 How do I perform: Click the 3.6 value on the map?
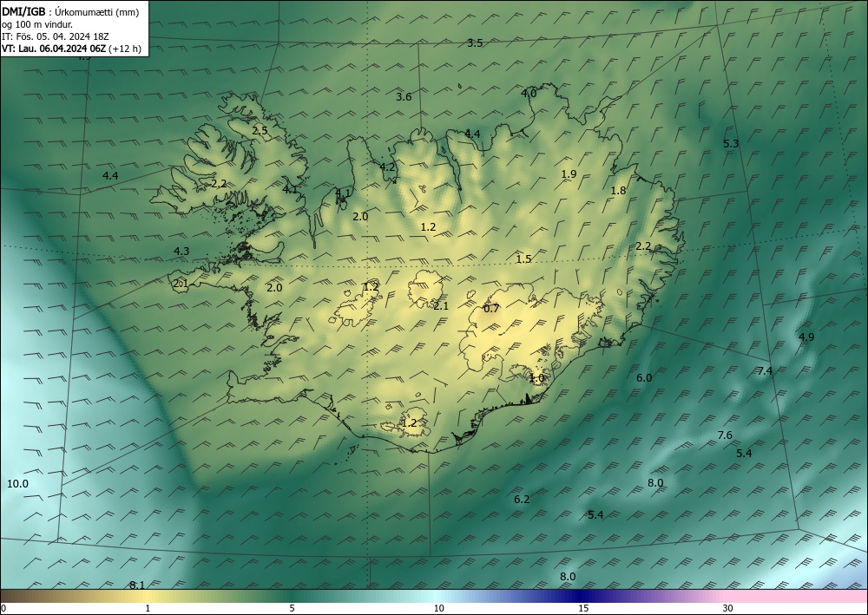click(404, 97)
